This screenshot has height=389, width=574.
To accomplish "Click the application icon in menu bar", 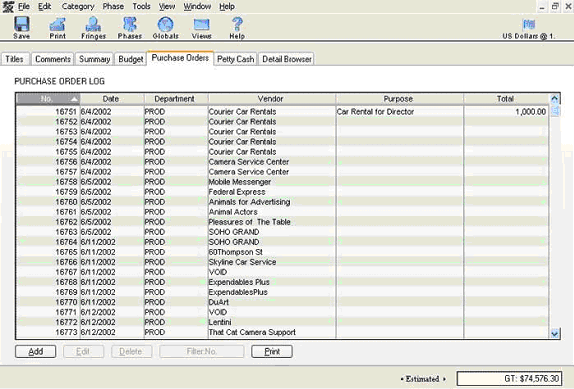I will click(8, 7).
